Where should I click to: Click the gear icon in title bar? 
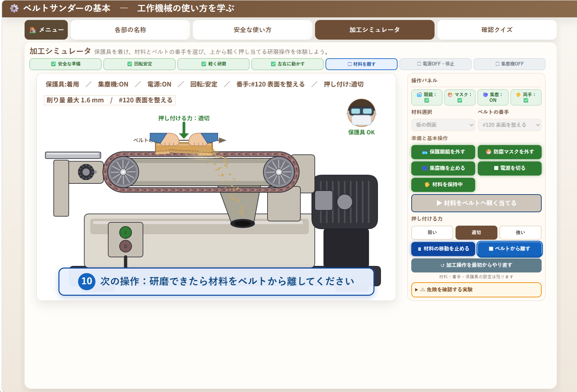click(14, 8)
